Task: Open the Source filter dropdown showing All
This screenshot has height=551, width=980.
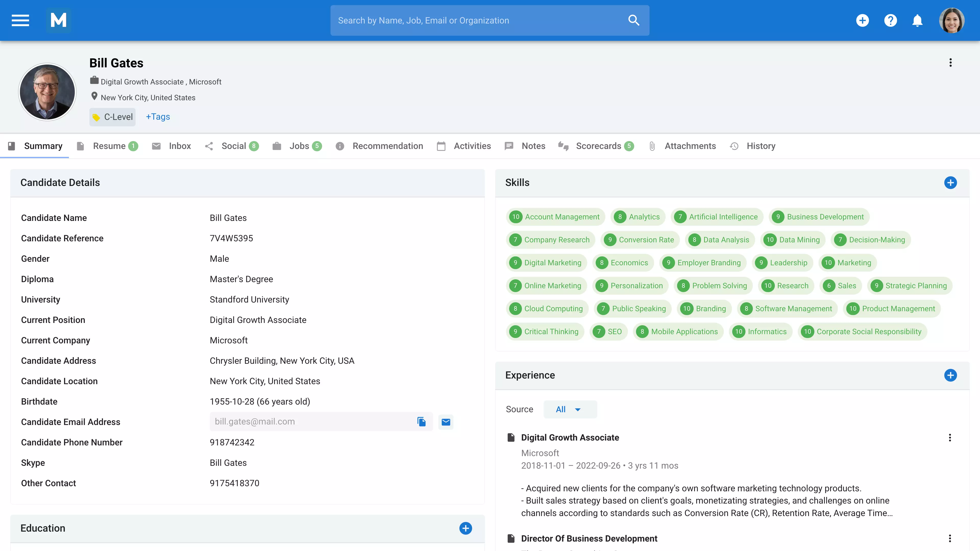Action: coord(570,409)
